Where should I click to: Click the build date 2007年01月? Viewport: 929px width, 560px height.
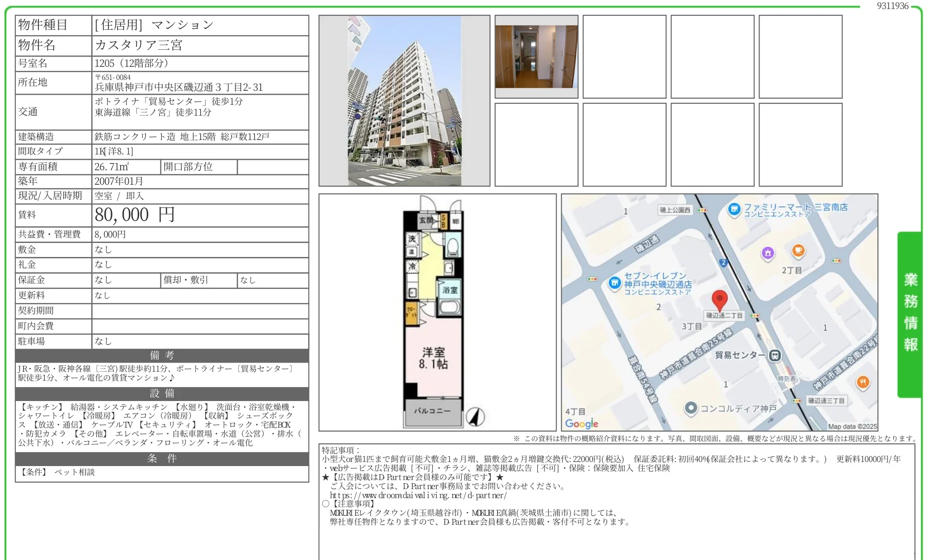coord(119,181)
